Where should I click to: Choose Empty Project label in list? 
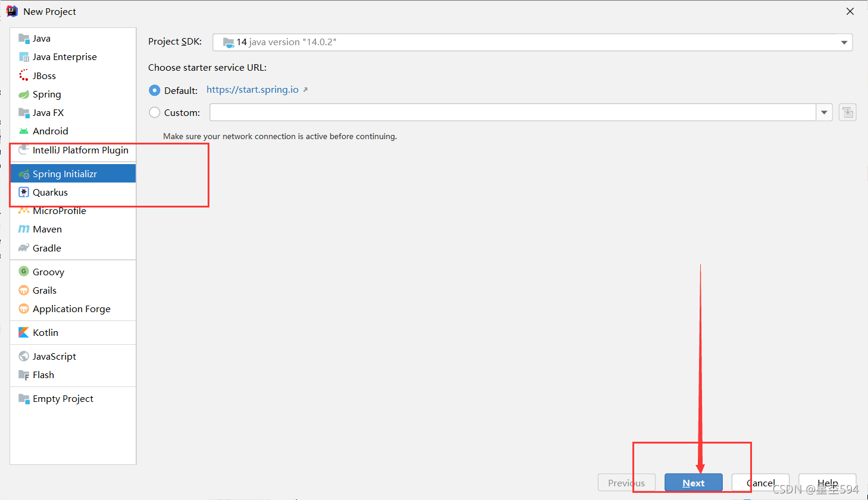(x=63, y=399)
